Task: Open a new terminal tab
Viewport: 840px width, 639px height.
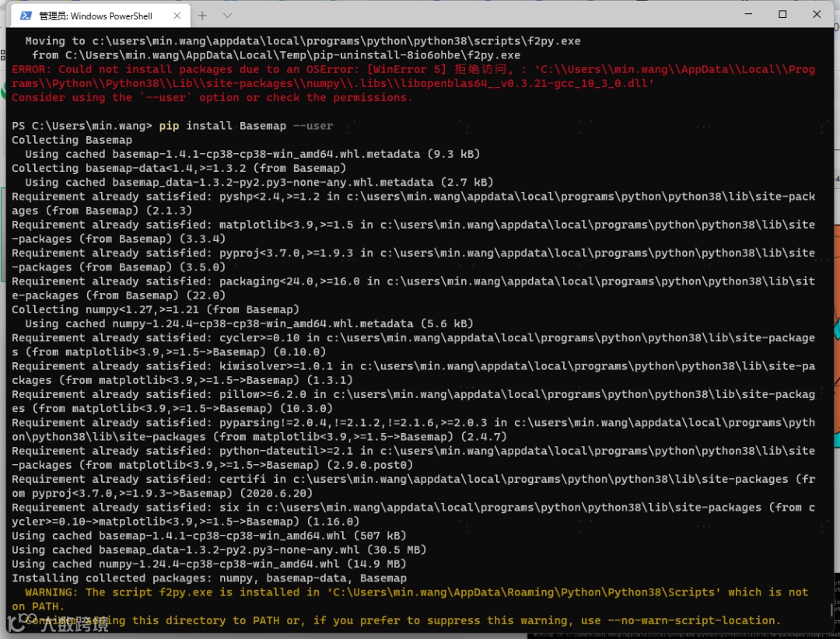Action: pos(202,16)
